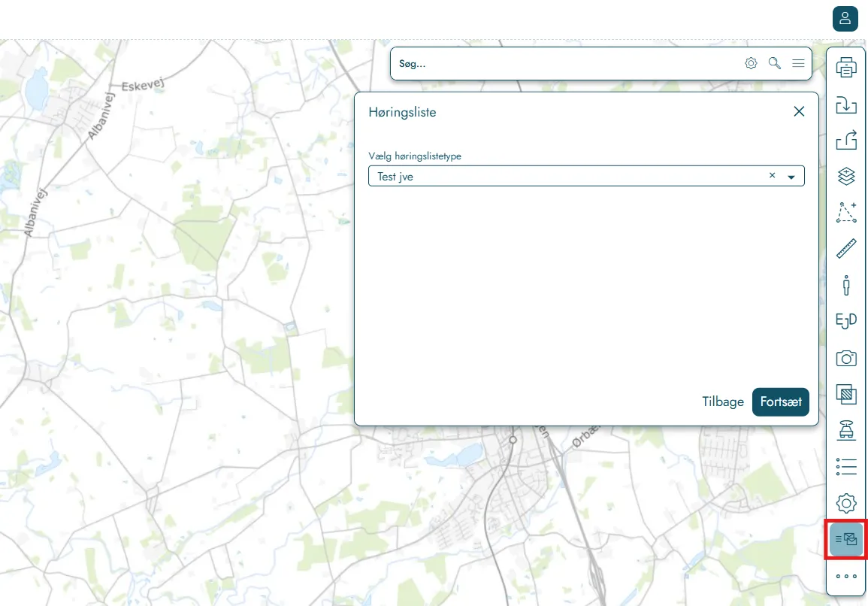Open the bulleted list tool
The width and height of the screenshot is (868, 606).
(846, 466)
